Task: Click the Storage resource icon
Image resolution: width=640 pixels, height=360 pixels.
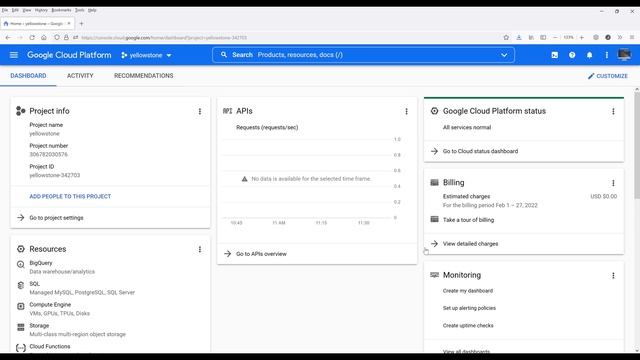Action: coord(20,327)
